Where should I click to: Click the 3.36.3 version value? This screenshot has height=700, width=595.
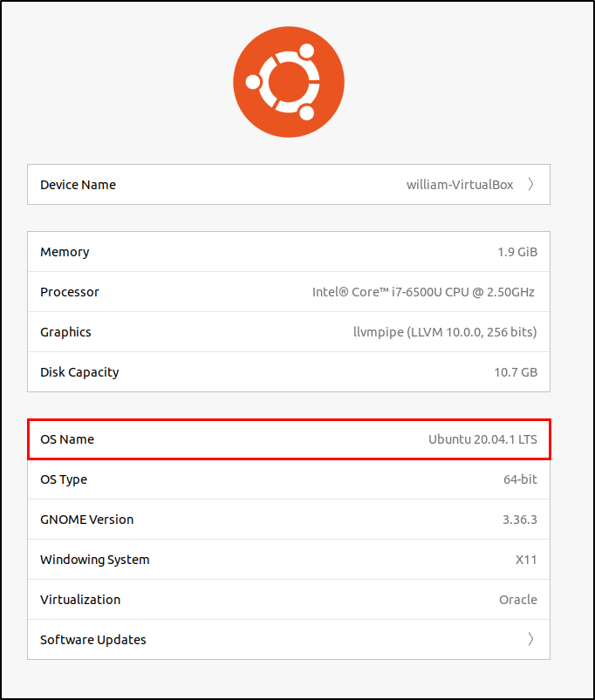(520, 520)
